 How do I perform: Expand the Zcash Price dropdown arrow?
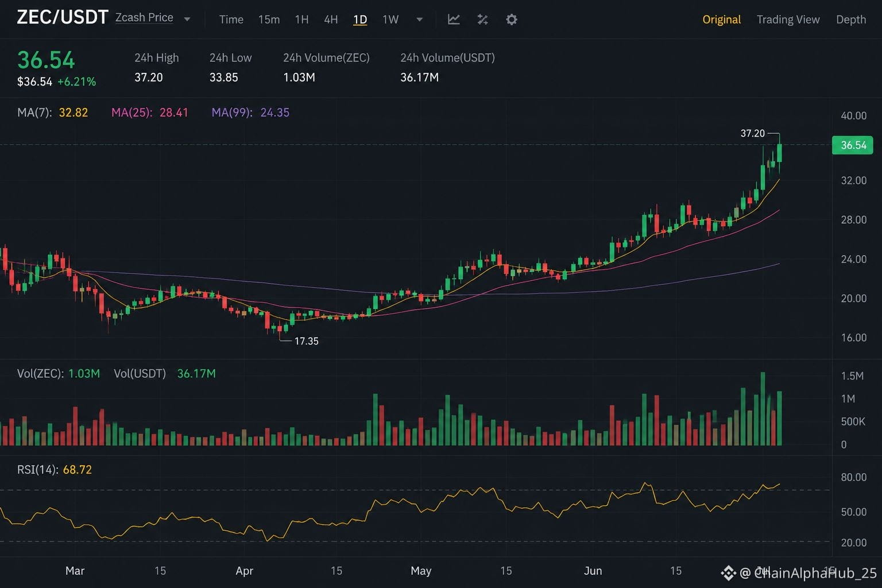[x=187, y=20]
